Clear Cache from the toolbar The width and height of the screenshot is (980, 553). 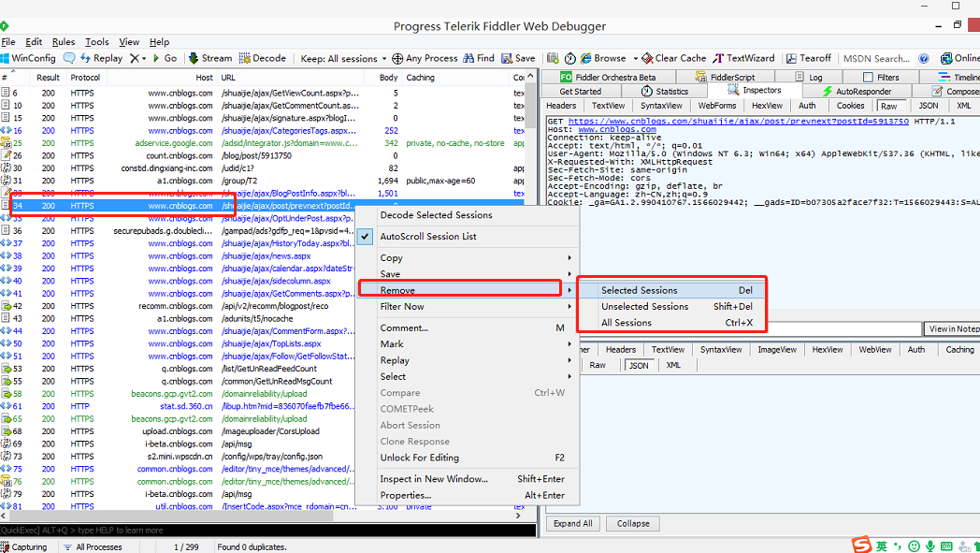click(x=673, y=58)
